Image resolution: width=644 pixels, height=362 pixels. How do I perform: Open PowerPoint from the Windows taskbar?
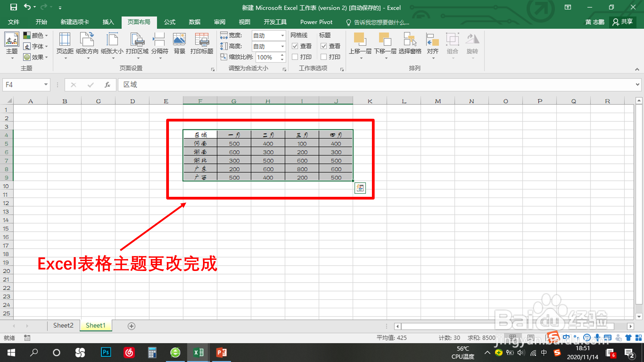coord(221,352)
